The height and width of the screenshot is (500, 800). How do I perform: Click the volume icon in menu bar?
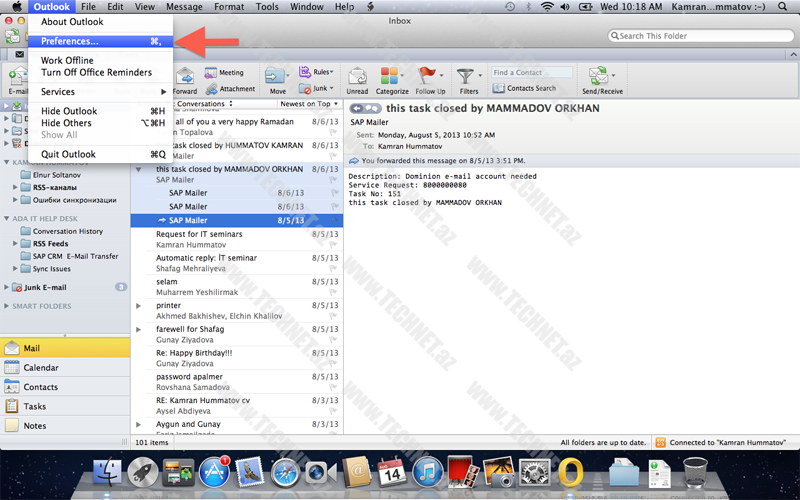565,7
